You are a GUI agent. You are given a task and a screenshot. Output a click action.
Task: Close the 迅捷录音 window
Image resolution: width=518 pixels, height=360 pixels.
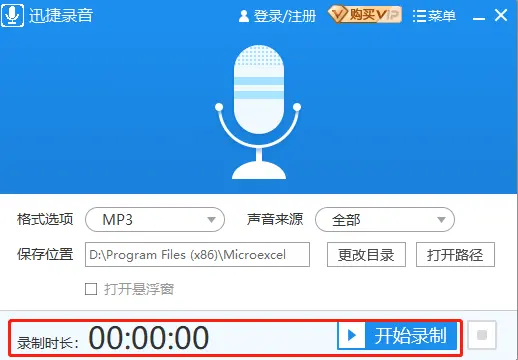pos(501,15)
